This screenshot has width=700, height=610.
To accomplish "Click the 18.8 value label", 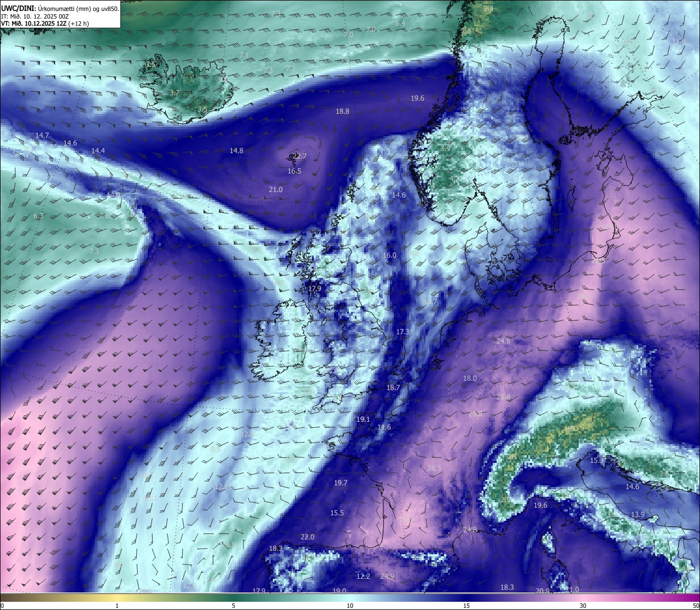I will click(342, 111).
